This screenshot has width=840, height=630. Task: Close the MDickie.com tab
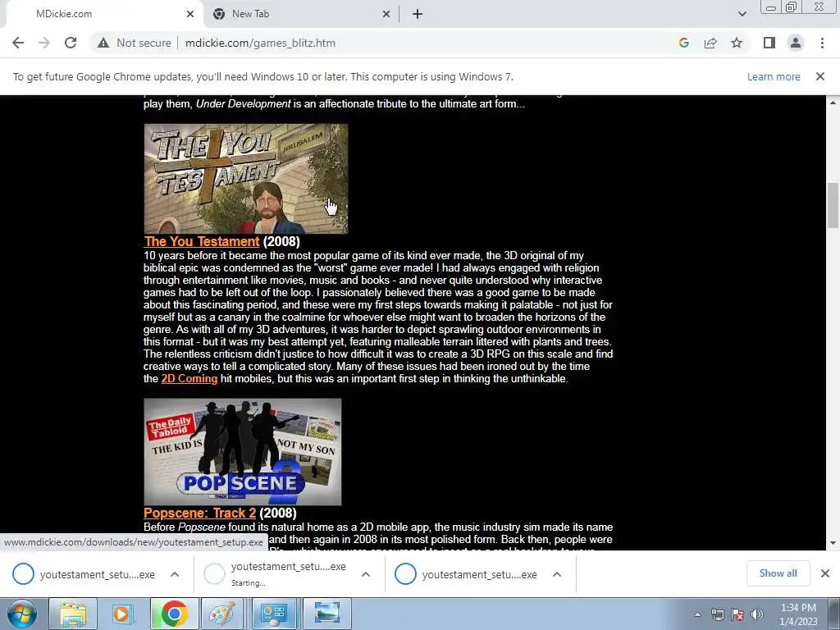(190, 15)
